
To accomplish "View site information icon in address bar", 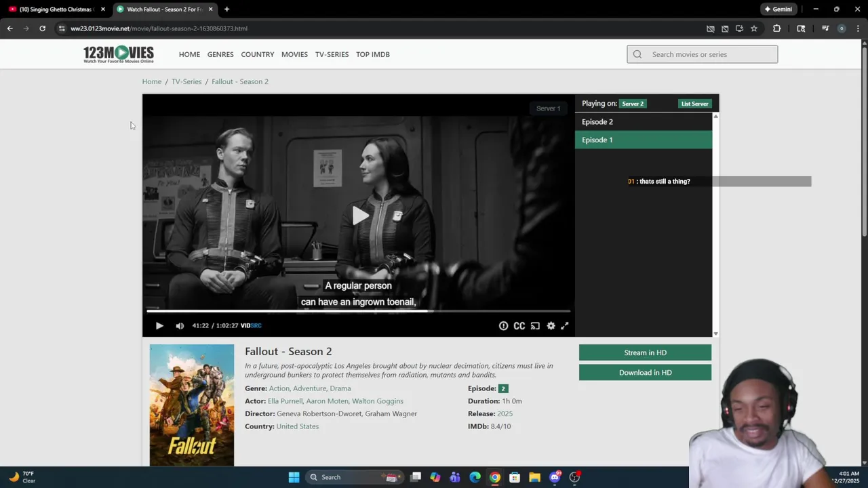I will coord(62,28).
